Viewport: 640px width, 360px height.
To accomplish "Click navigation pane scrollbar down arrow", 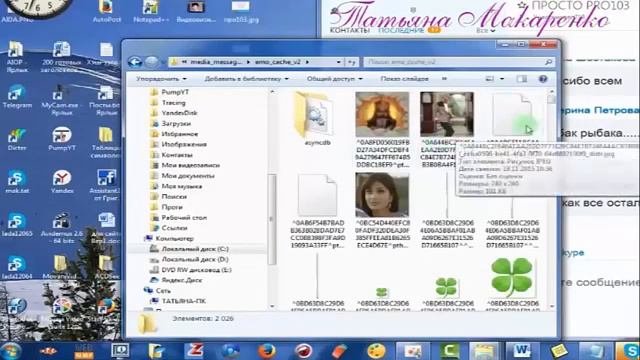I will pyautogui.click(x=272, y=306).
